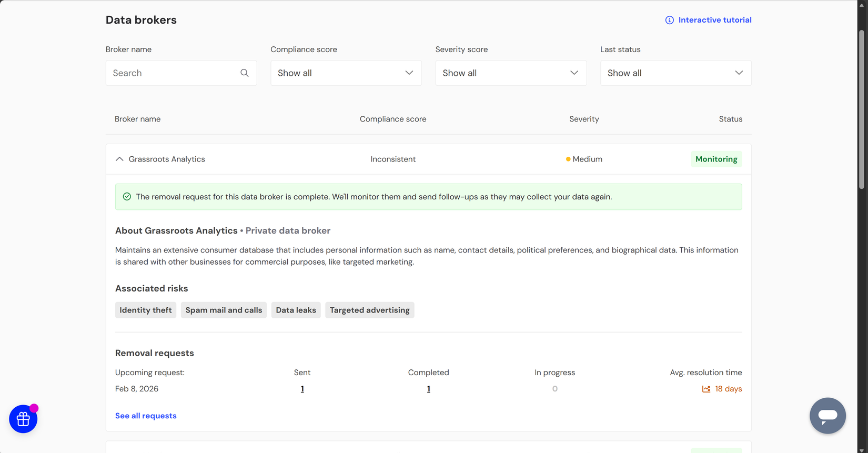Click the Identity theft risk tag
This screenshot has width=868, height=453.
pyautogui.click(x=146, y=310)
